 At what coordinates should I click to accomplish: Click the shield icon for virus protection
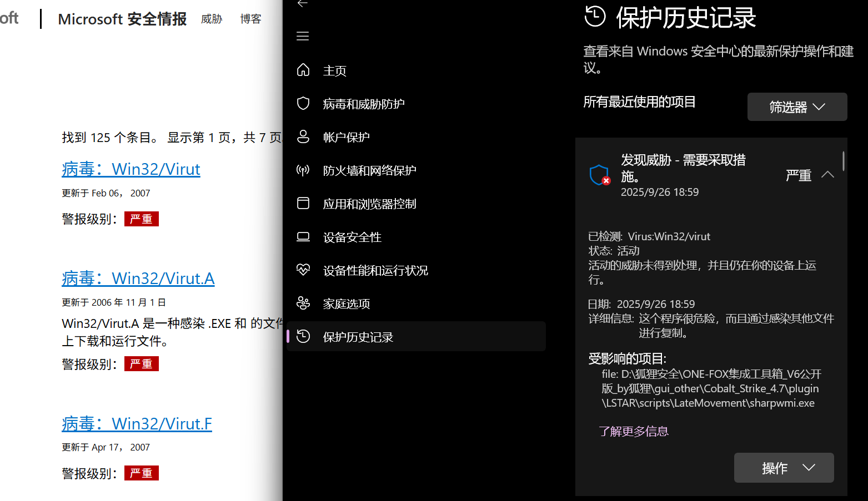pos(303,103)
